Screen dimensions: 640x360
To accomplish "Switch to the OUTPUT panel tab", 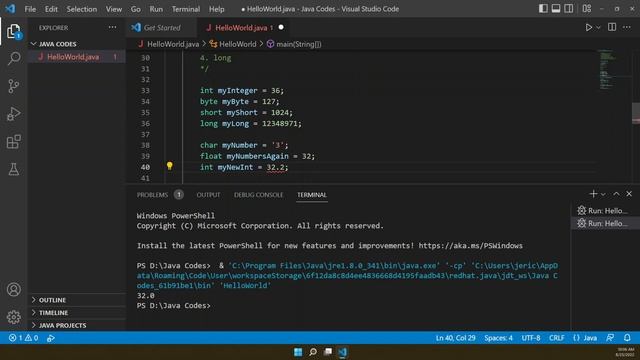I will 208,195.
